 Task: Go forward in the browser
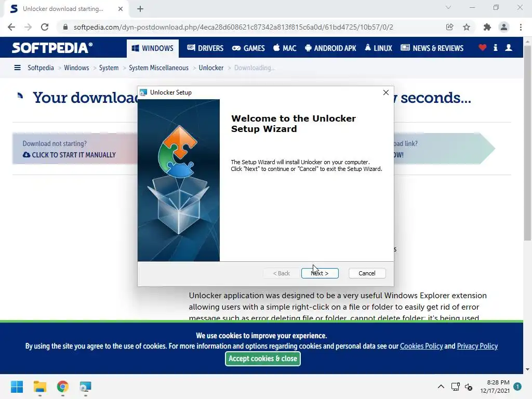[28, 27]
